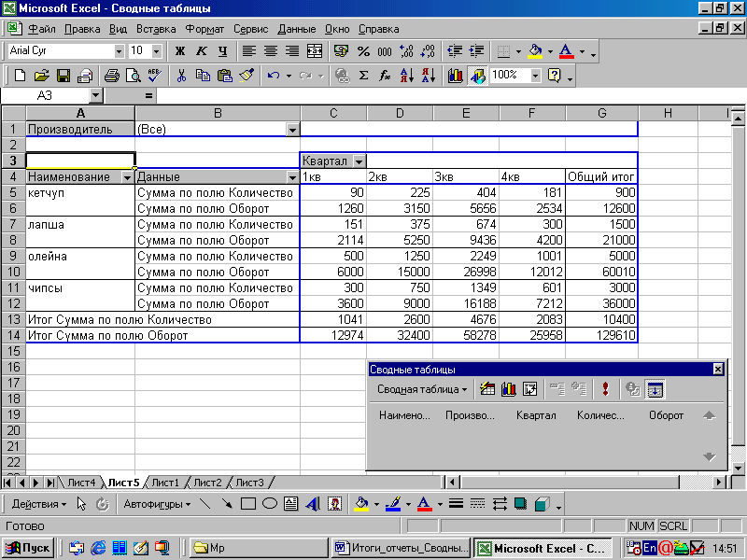Open the Файл menu
The height and width of the screenshot is (560, 747).
click(41, 29)
